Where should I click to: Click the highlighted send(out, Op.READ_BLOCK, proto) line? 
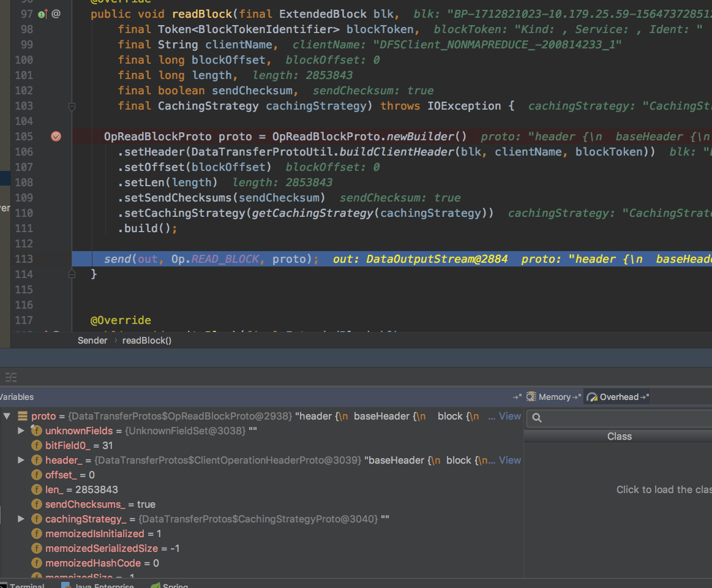pos(392,259)
